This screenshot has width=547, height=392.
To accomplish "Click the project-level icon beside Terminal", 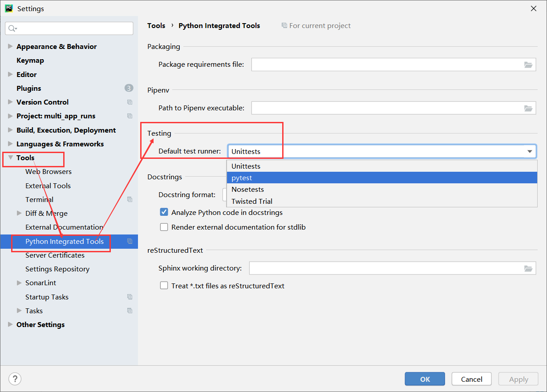I will tap(130, 199).
